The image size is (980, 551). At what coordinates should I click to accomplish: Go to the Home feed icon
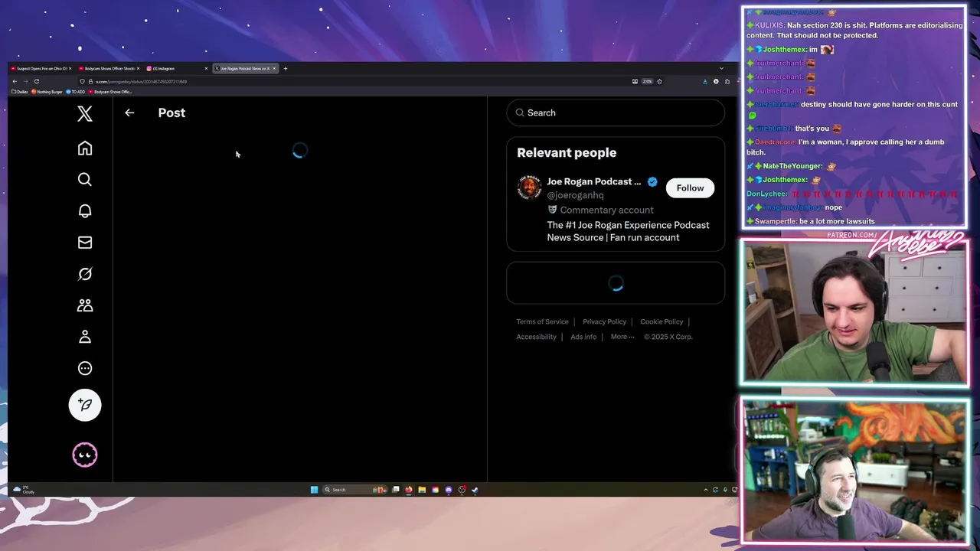85,148
